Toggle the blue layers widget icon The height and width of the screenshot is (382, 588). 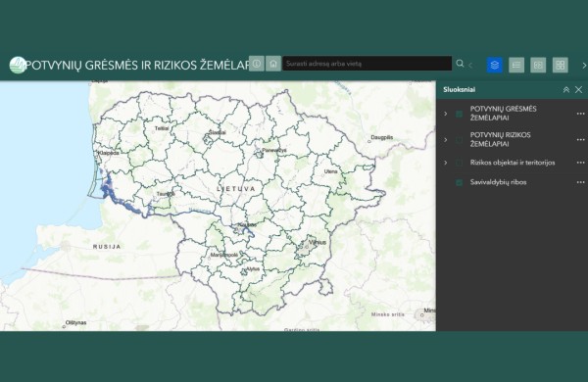point(495,66)
